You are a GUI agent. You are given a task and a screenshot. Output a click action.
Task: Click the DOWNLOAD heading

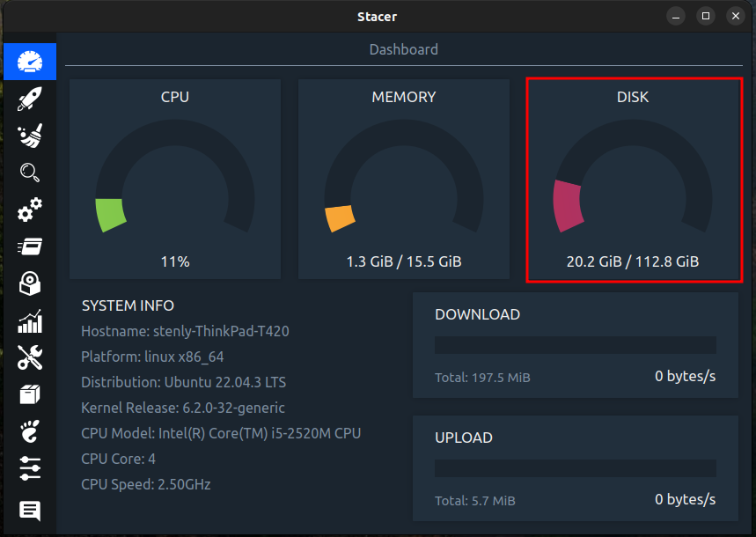point(477,314)
